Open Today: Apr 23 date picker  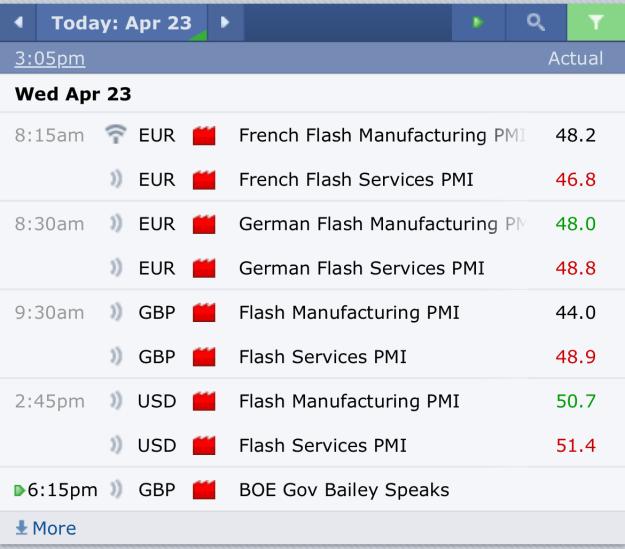pos(122,23)
